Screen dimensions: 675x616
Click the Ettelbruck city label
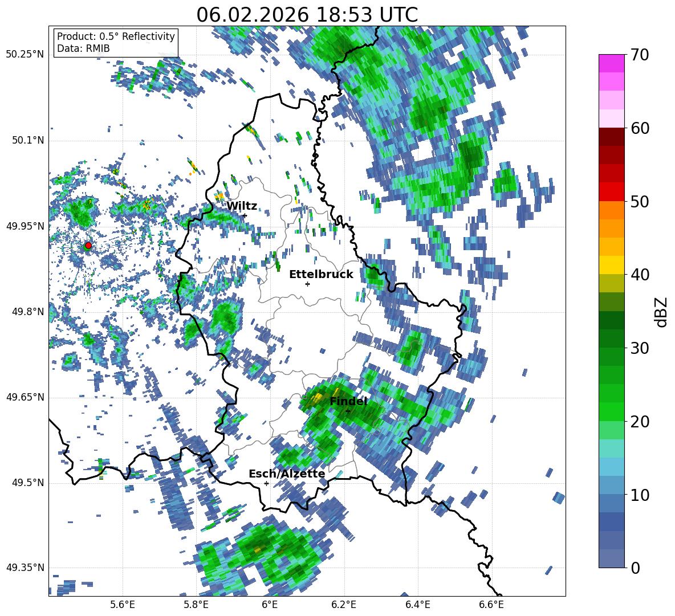coord(321,275)
